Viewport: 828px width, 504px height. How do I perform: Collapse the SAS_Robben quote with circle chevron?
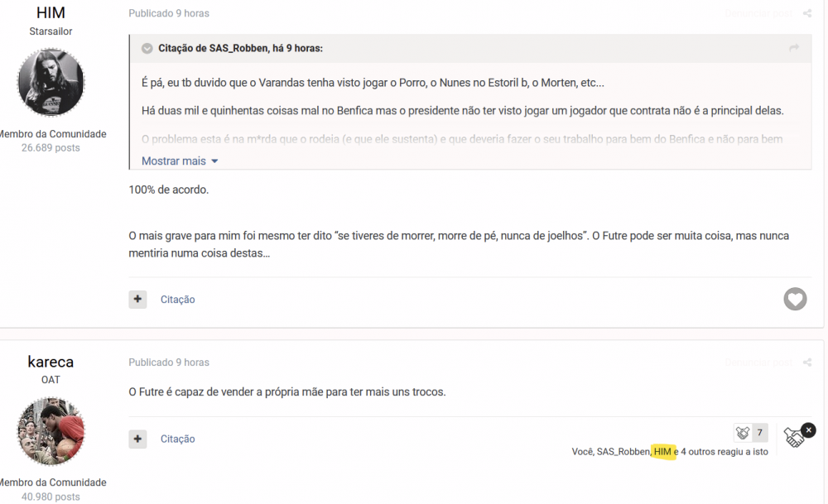click(147, 48)
